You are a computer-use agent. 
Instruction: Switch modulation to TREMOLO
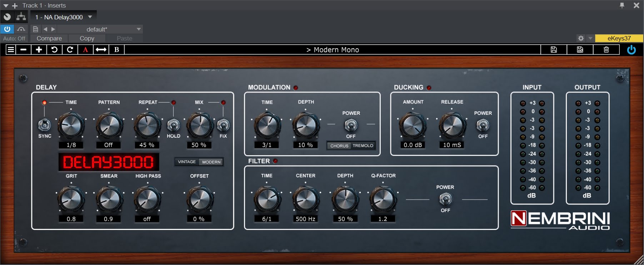(x=363, y=146)
